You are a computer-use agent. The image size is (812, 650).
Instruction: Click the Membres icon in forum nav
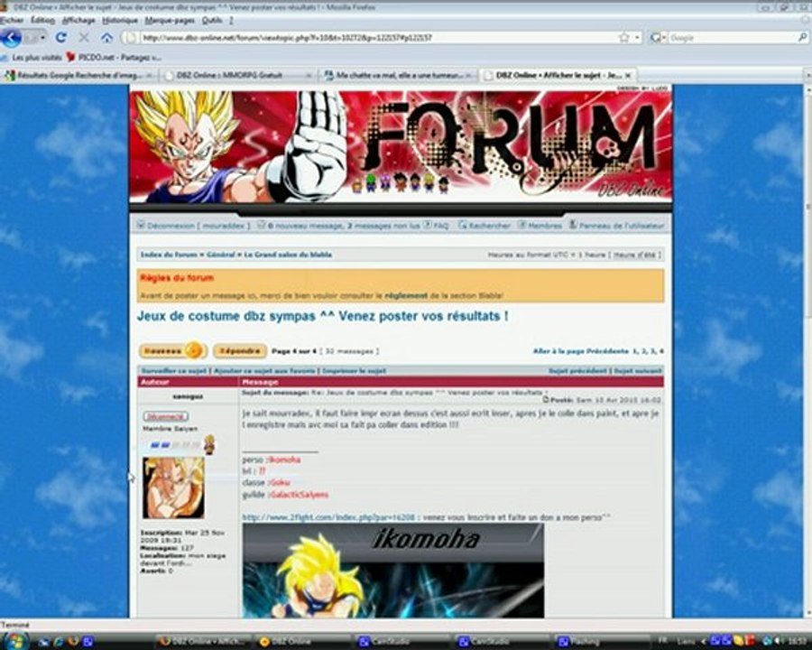(x=522, y=225)
